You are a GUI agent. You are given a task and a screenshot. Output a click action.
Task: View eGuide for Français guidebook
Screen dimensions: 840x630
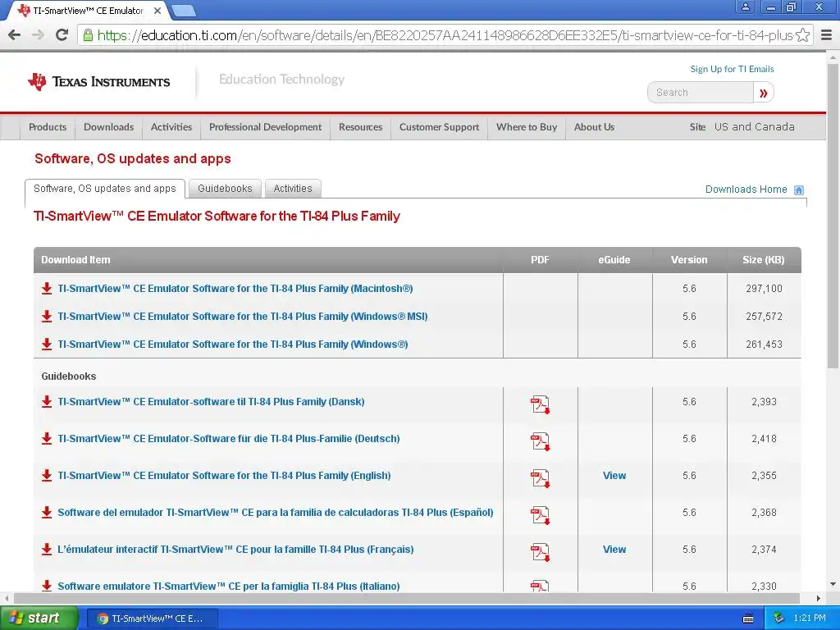pos(614,549)
